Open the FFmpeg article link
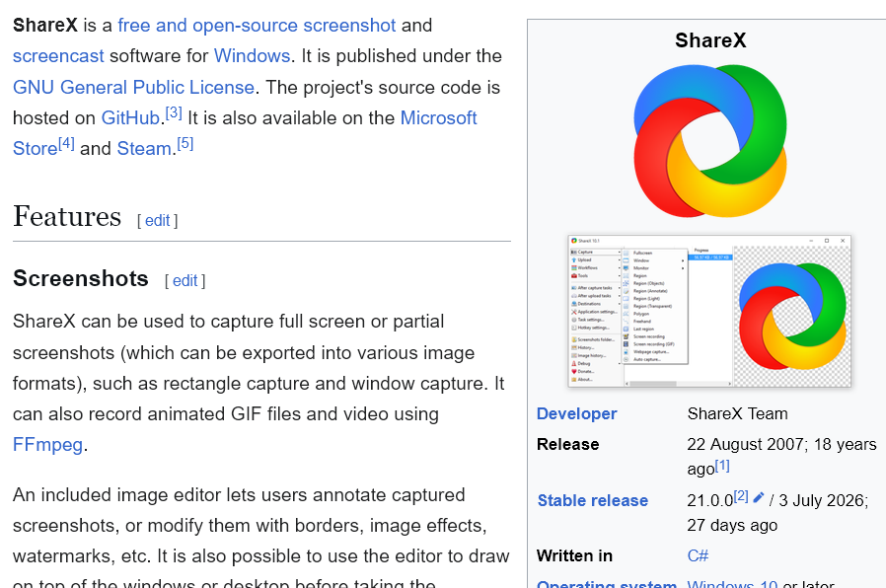886x588 pixels. pyautogui.click(x=47, y=445)
